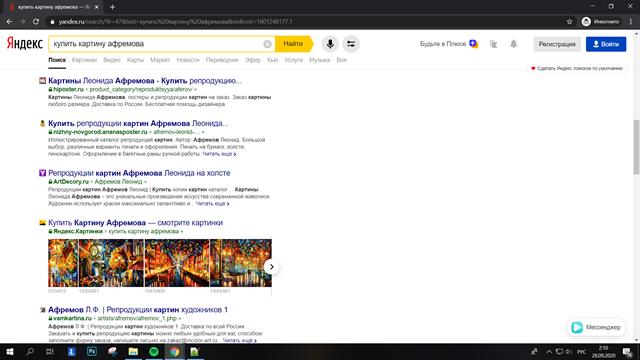Open the Регистрация button
The width and height of the screenshot is (640, 360).
(x=557, y=44)
